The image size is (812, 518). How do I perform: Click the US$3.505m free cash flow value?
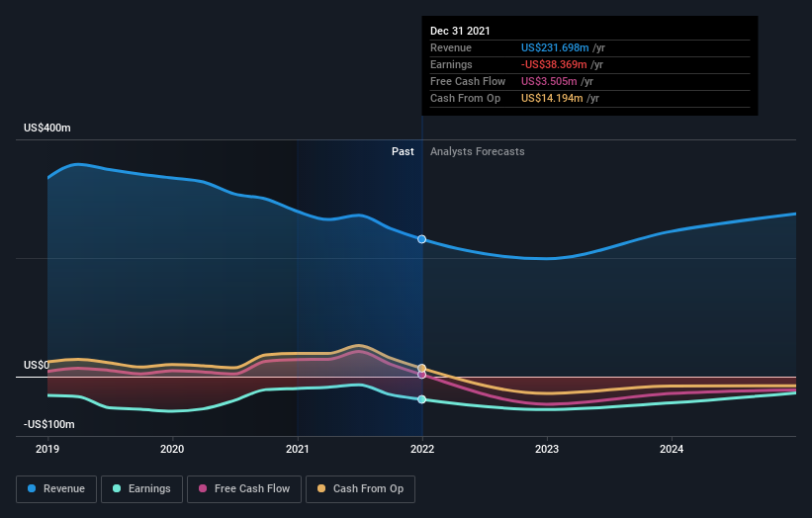(549, 81)
